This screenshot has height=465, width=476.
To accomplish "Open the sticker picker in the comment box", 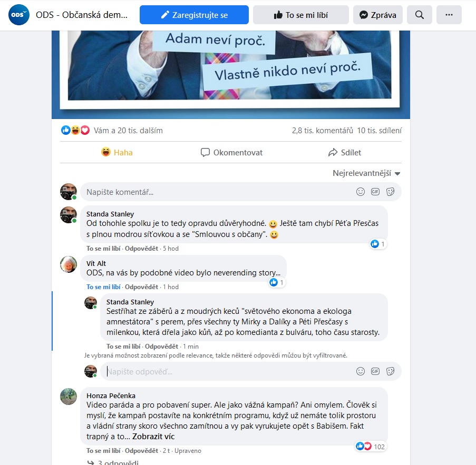I will [x=390, y=192].
